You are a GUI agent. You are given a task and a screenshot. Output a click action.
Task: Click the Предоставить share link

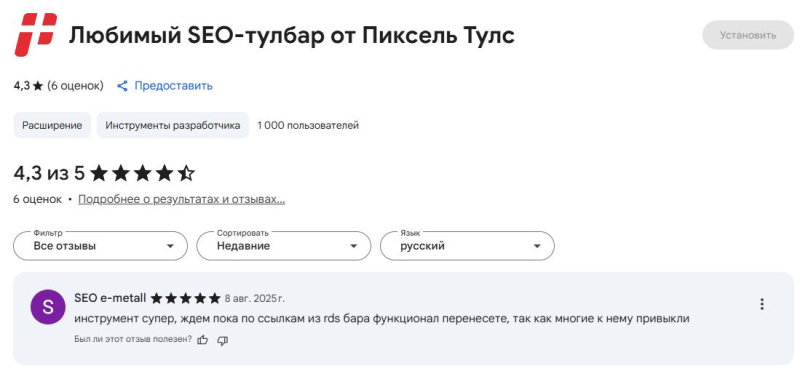[x=173, y=86]
